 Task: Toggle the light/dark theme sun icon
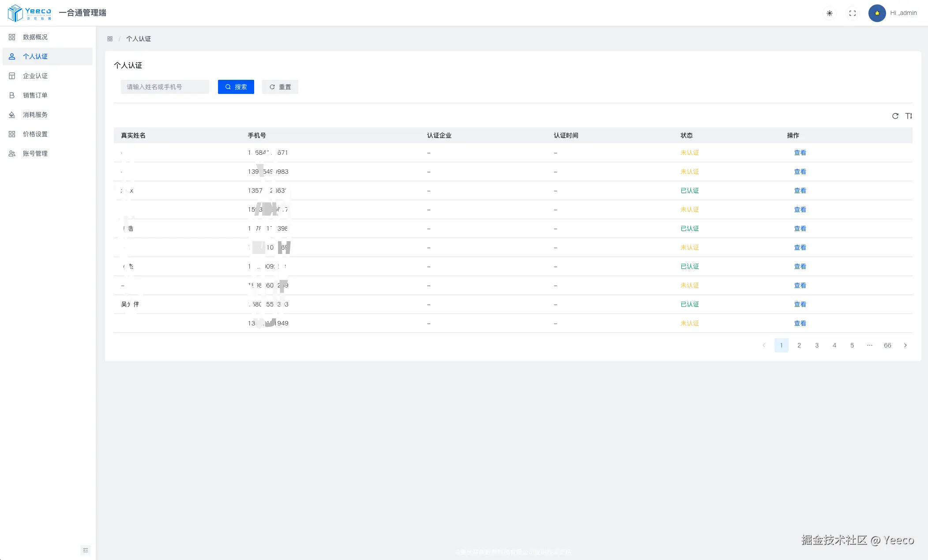(x=830, y=13)
